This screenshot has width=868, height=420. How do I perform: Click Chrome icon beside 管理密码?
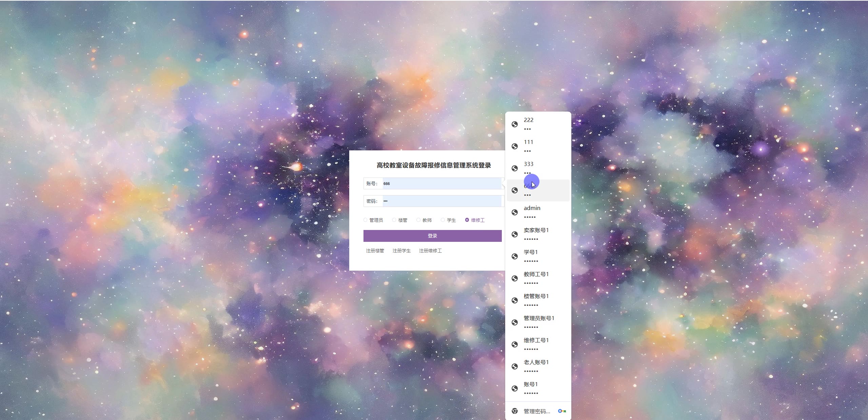515,411
